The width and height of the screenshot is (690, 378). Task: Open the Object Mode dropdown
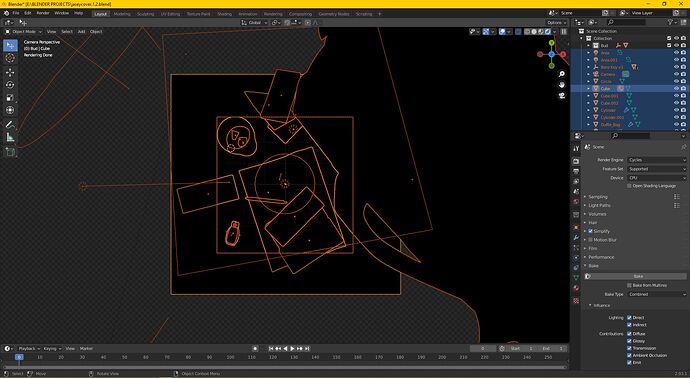point(23,32)
